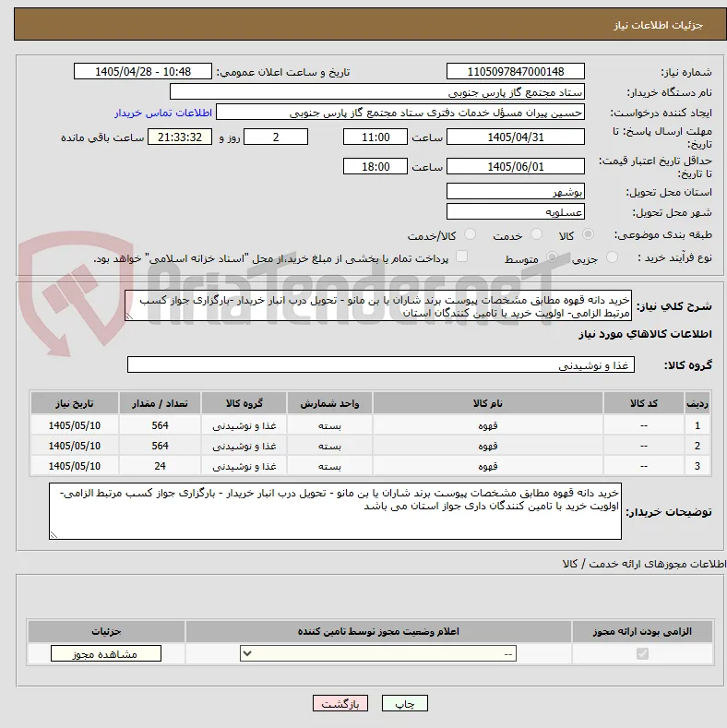Click the مشاهده مجوز view permit button
This screenshot has height=728, width=727.
106,653
